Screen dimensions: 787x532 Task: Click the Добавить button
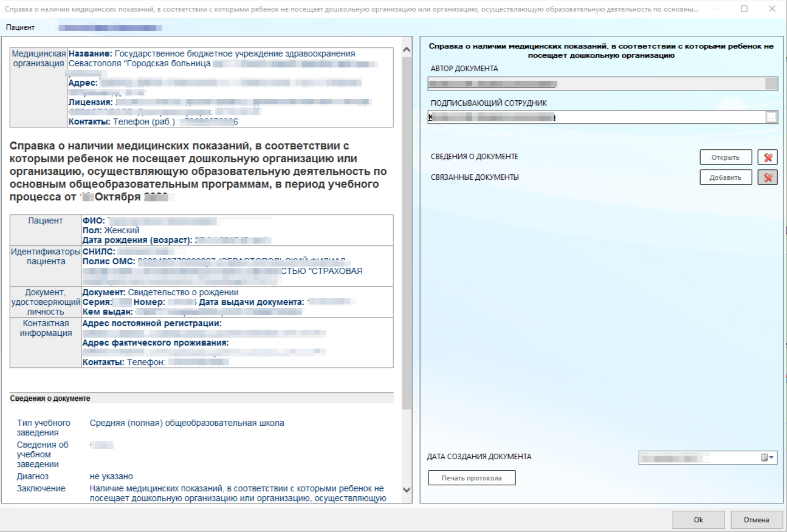(x=726, y=177)
